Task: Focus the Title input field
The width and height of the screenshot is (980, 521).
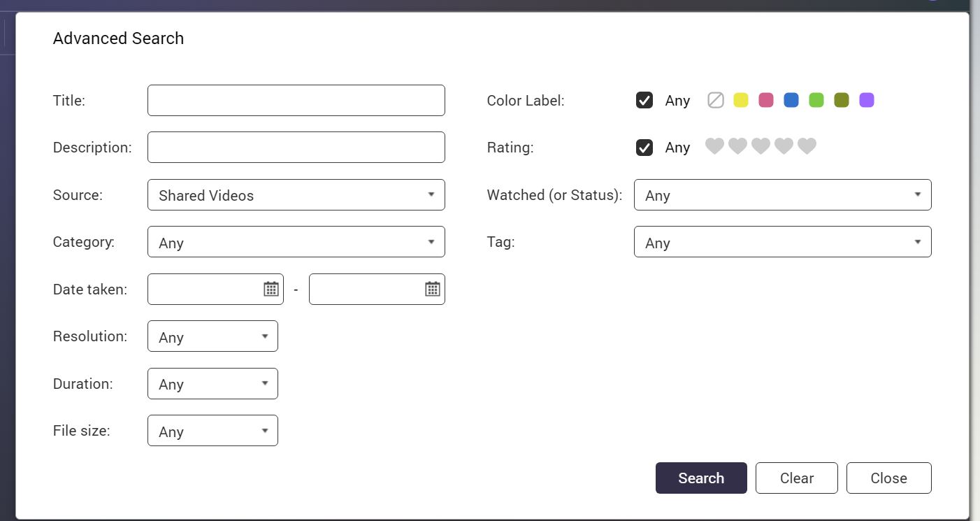Action: coord(296,100)
